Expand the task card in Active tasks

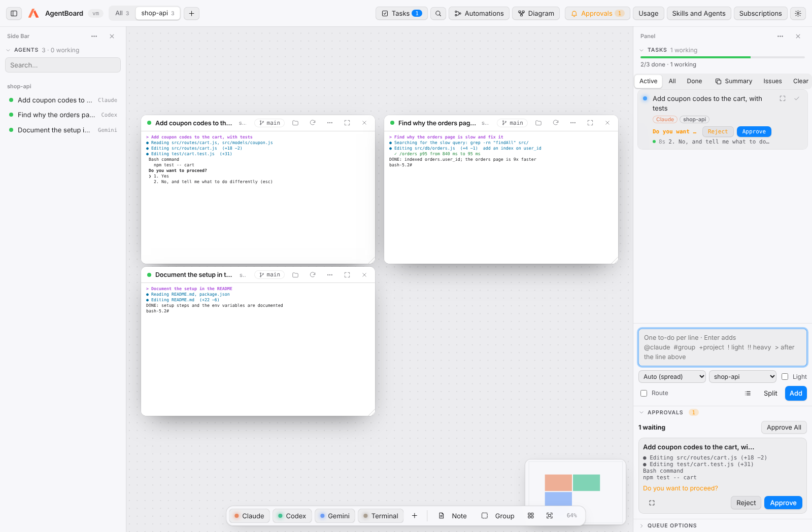(x=783, y=98)
